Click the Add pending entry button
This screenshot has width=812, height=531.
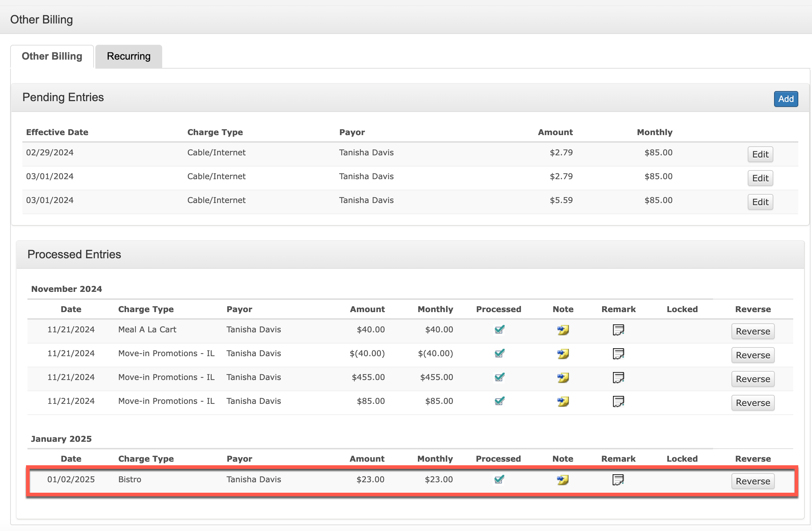click(786, 99)
